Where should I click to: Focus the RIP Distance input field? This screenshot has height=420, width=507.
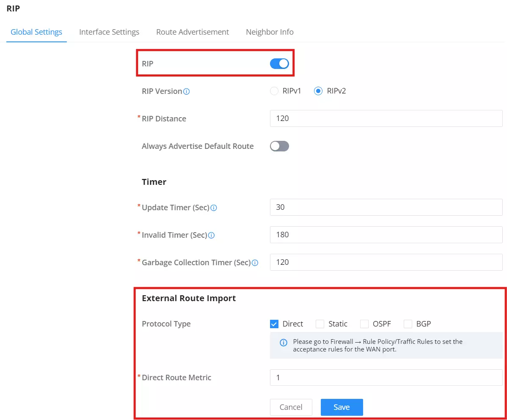pos(386,118)
